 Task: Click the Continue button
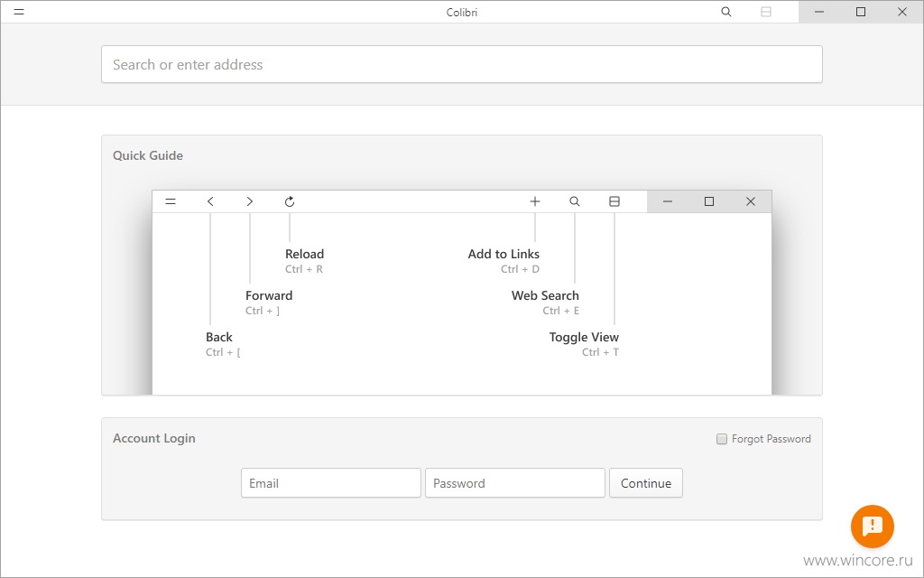click(646, 483)
